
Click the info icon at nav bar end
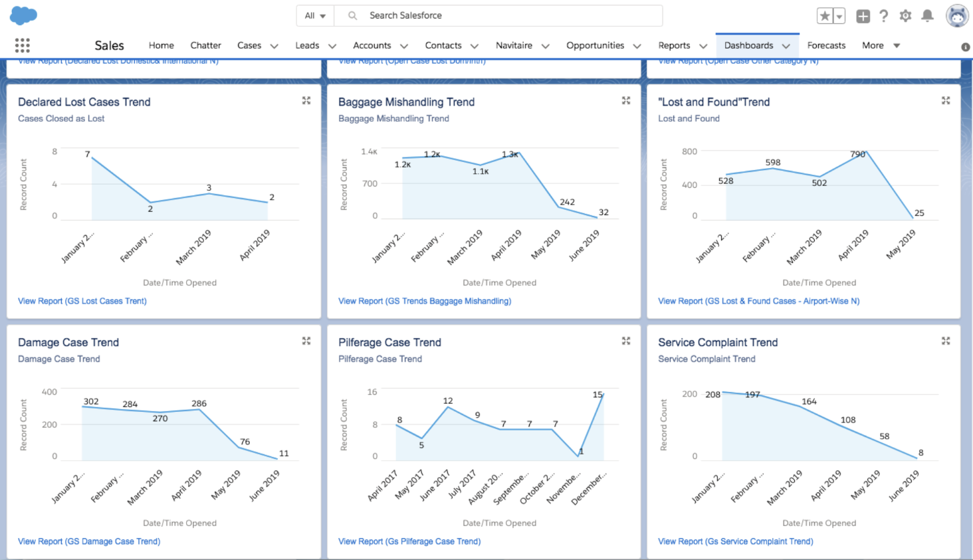click(965, 47)
